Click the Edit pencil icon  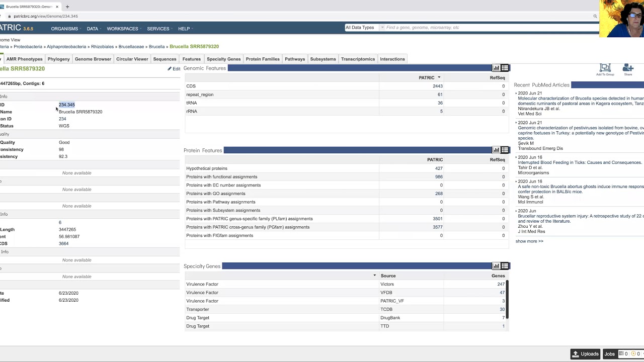pos(170,69)
